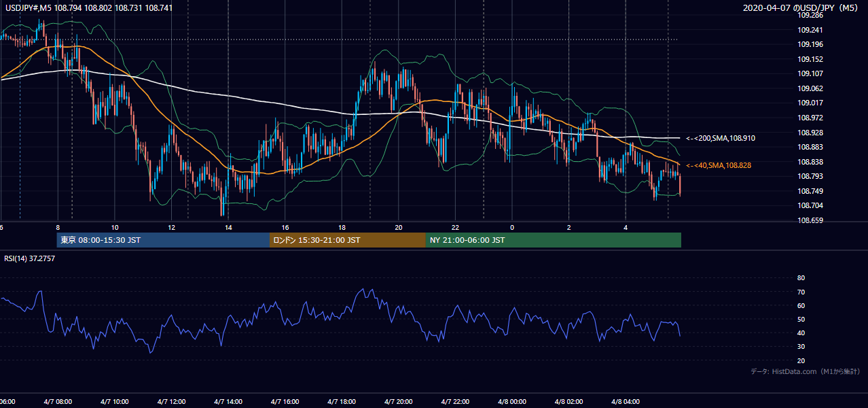Click price axis label 108.704
The image size is (868, 408).
pos(810,206)
